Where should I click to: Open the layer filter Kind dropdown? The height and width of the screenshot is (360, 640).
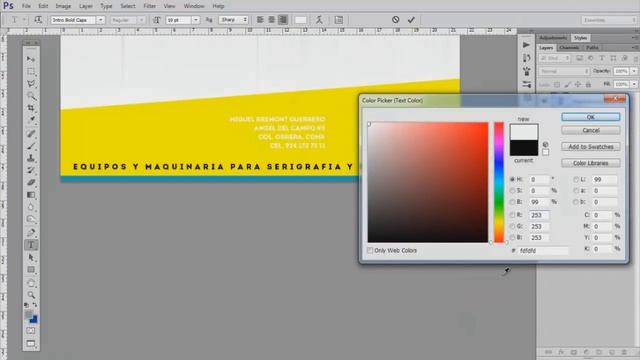click(554, 58)
